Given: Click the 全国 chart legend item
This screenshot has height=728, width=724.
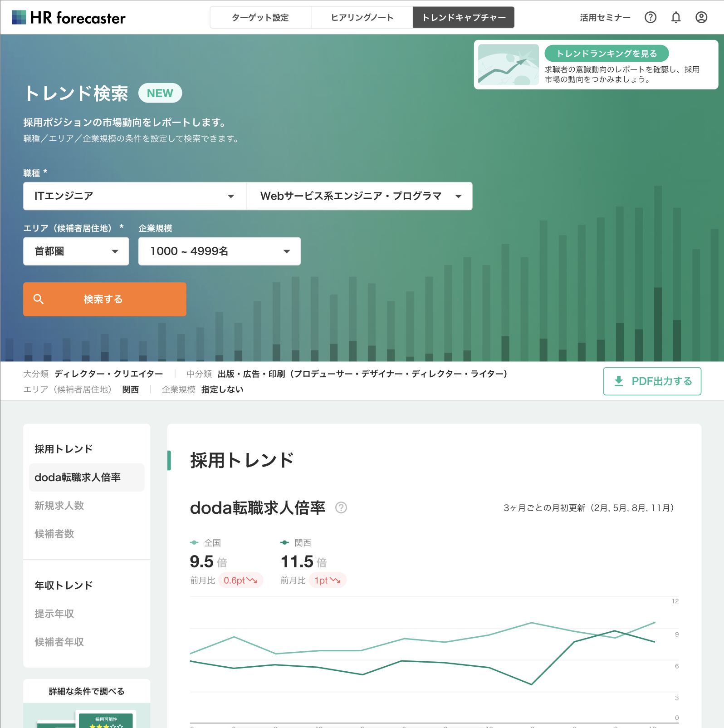Looking at the screenshot, I should pos(205,542).
